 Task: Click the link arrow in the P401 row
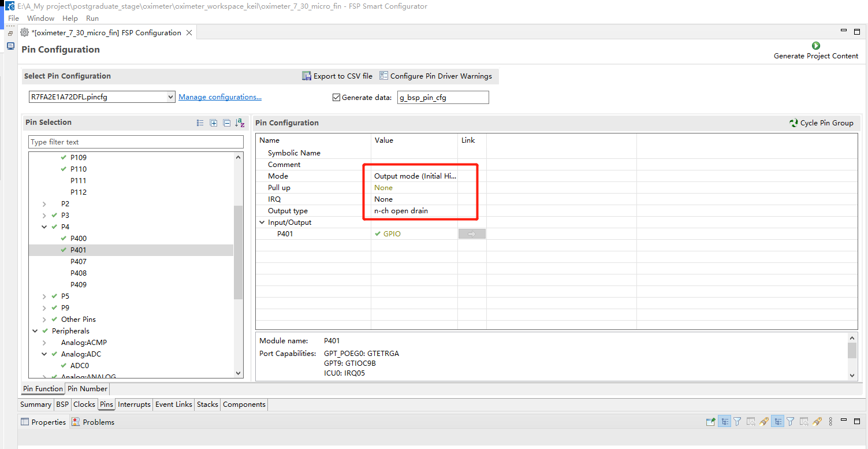tap(472, 234)
